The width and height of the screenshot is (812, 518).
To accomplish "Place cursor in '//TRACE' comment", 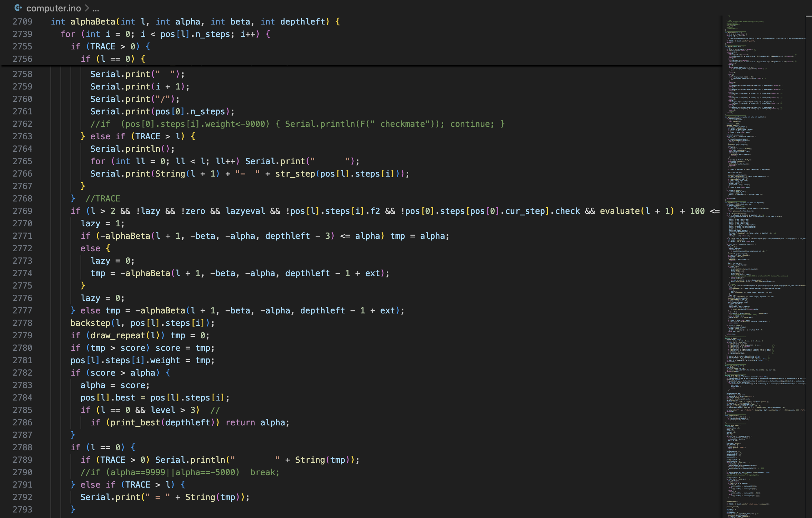I will 103,198.
